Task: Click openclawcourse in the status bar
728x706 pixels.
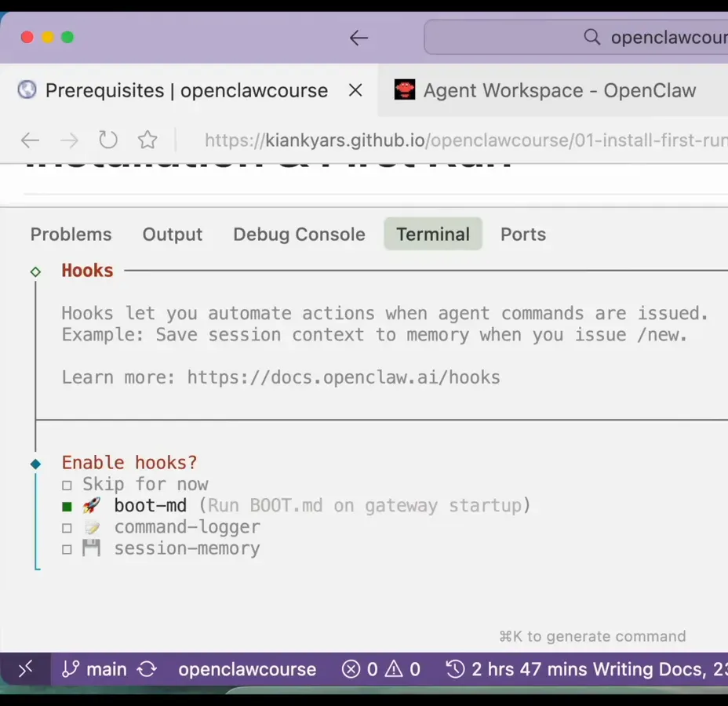Action: pos(247,669)
